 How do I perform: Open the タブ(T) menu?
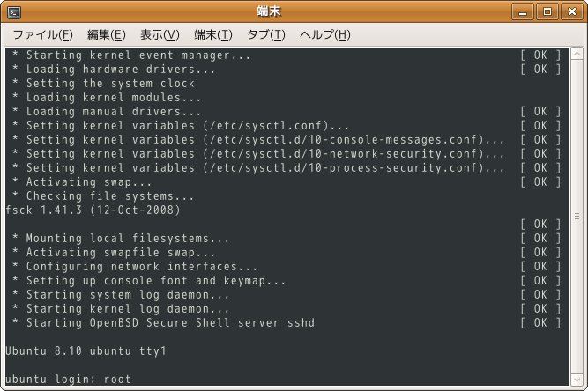(x=266, y=34)
